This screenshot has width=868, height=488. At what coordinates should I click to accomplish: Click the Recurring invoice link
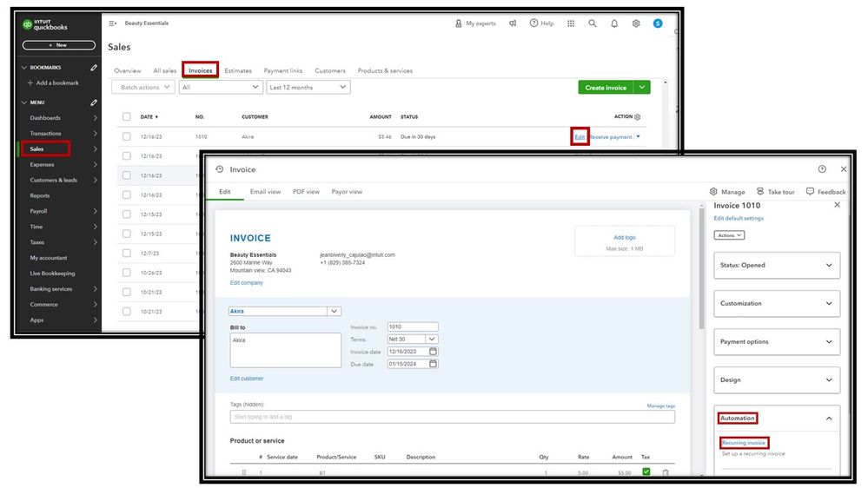click(744, 443)
